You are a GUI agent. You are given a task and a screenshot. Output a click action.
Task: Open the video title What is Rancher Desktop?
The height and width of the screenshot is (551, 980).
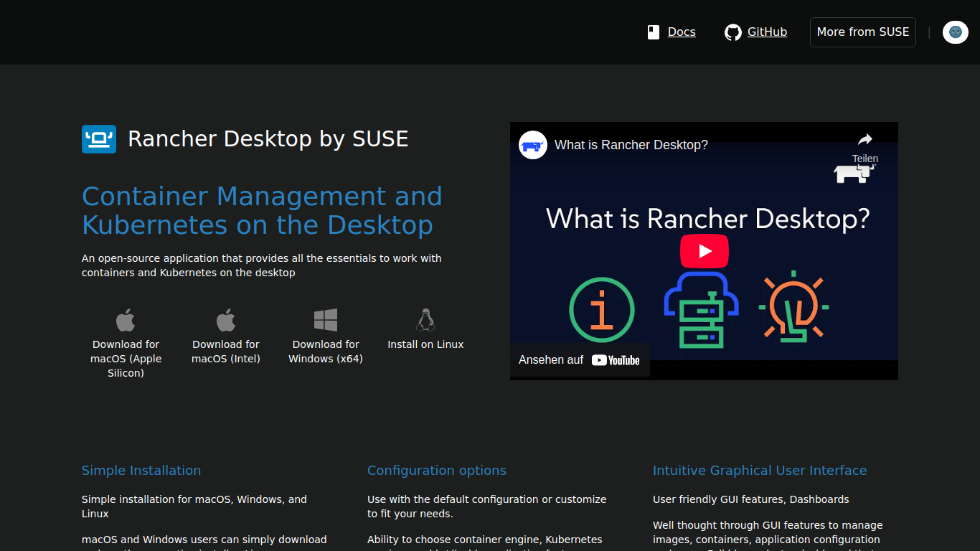(x=631, y=145)
